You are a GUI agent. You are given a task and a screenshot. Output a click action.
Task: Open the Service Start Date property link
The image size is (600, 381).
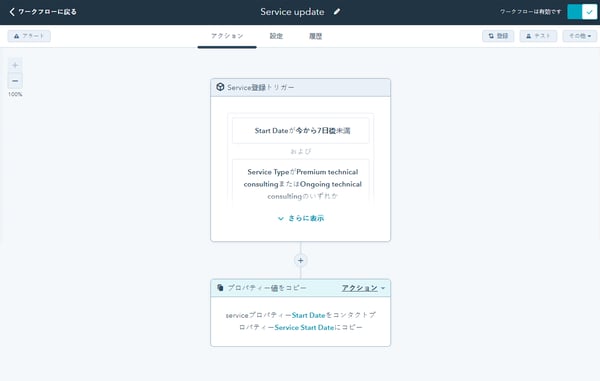[x=304, y=327]
